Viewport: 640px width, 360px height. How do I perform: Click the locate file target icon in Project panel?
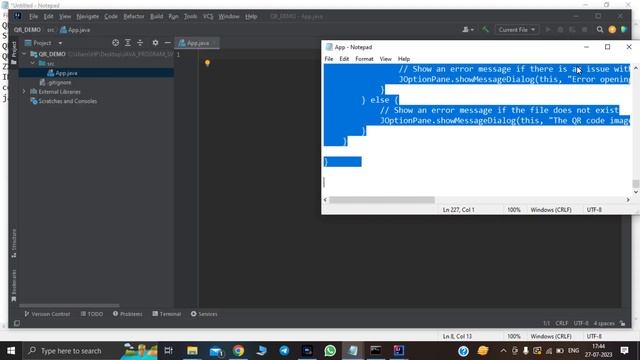point(116,43)
